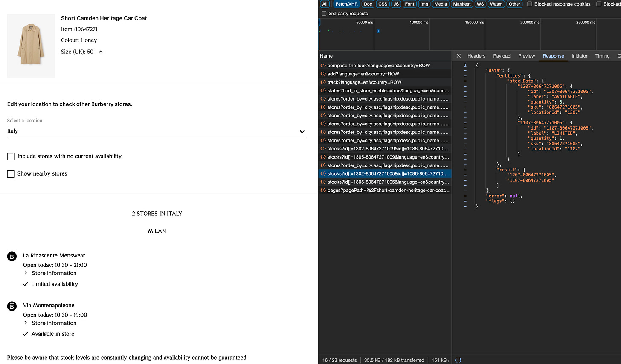The width and height of the screenshot is (621, 364).
Task: Select pages?pagePath short-camden request
Action: 385,190
